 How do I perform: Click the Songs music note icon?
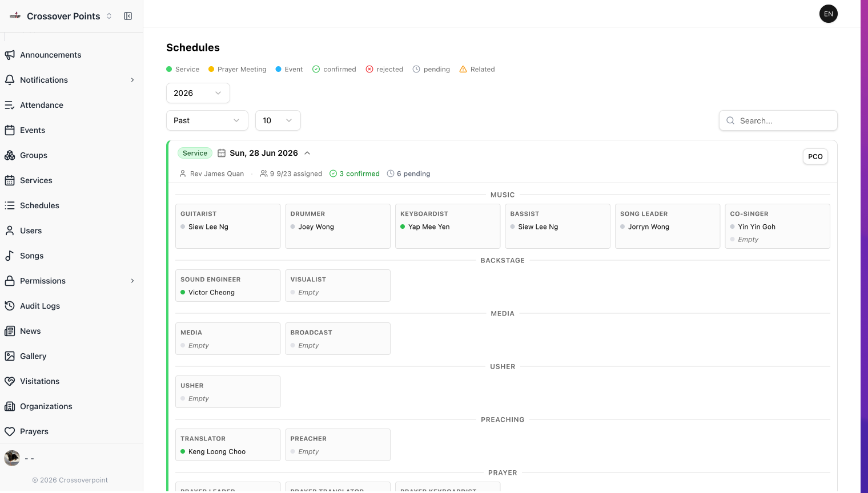10,256
